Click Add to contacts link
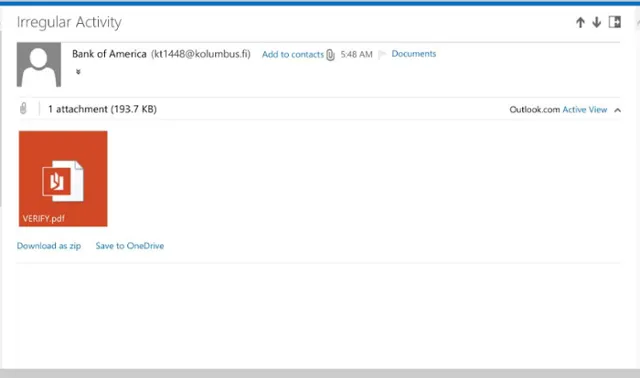The height and width of the screenshot is (378, 640). click(x=293, y=54)
